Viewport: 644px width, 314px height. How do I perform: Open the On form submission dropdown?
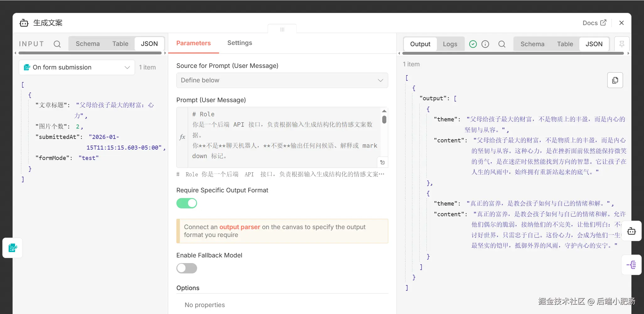coord(77,68)
